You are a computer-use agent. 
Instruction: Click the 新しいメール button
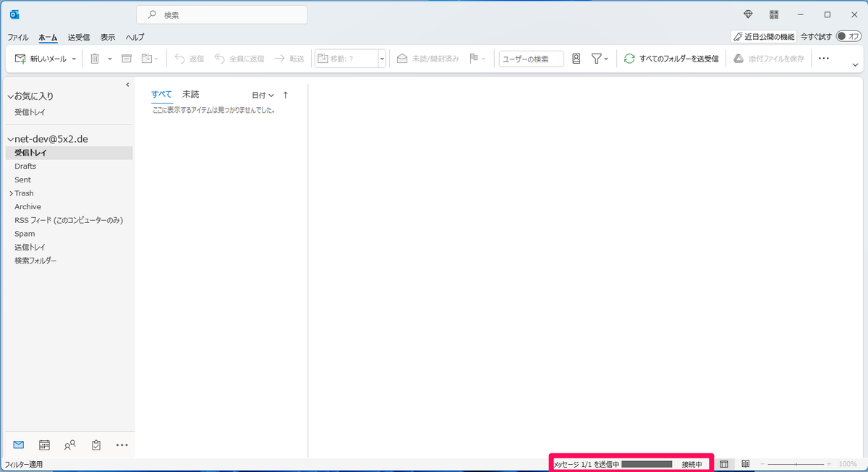point(41,59)
